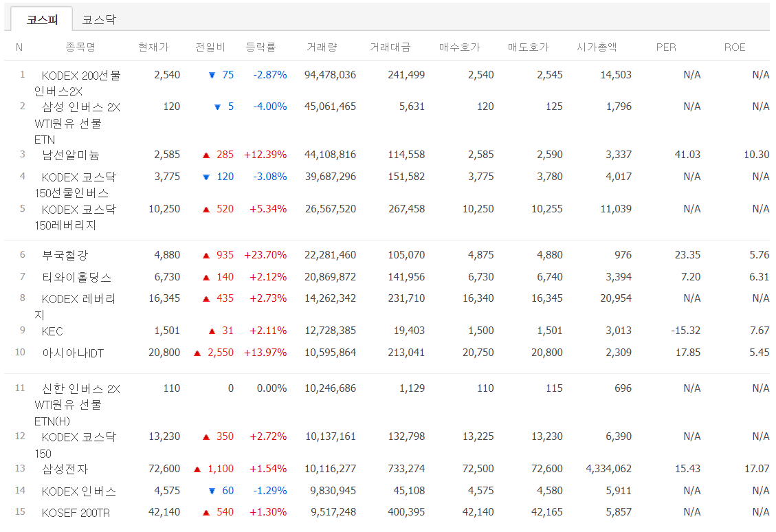Viewport: 776px width, 532px height.
Task: Open the KODEX 레버리지 link
Action: click(x=75, y=307)
